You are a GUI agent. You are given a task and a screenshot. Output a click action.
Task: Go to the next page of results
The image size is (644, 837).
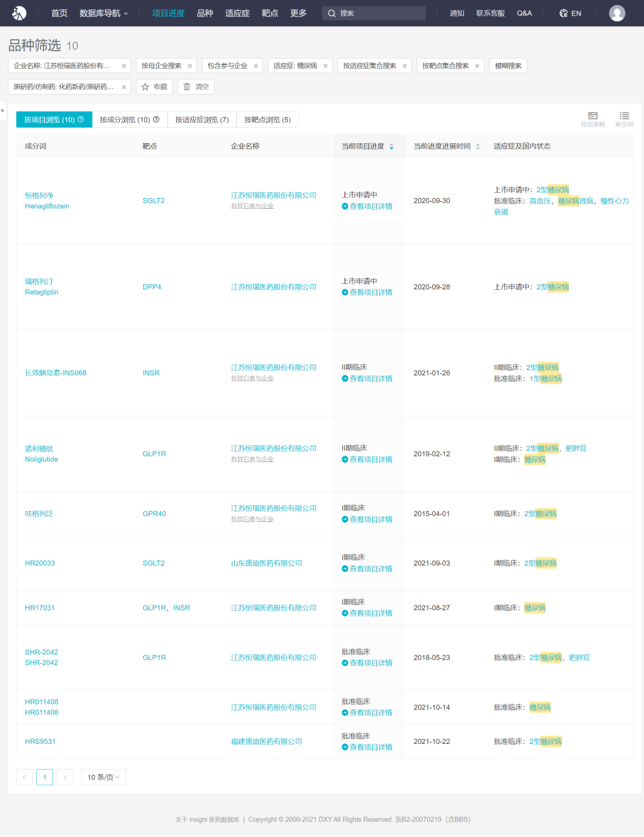[x=65, y=777]
